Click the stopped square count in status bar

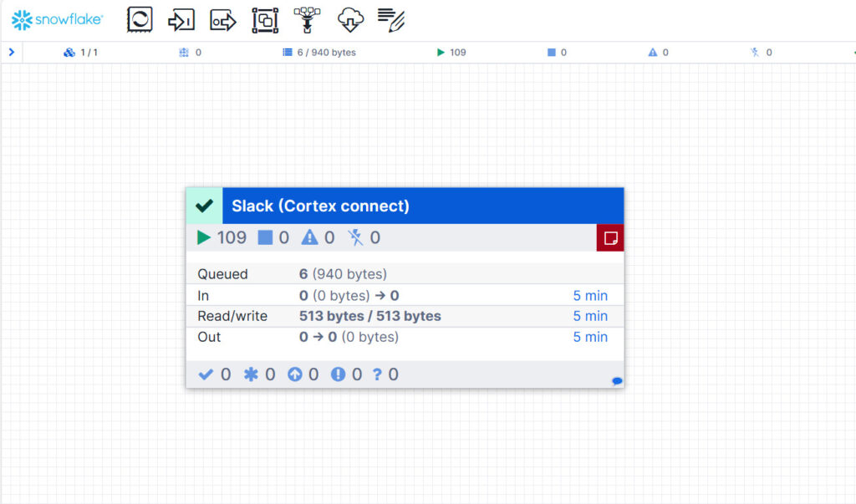click(557, 53)
